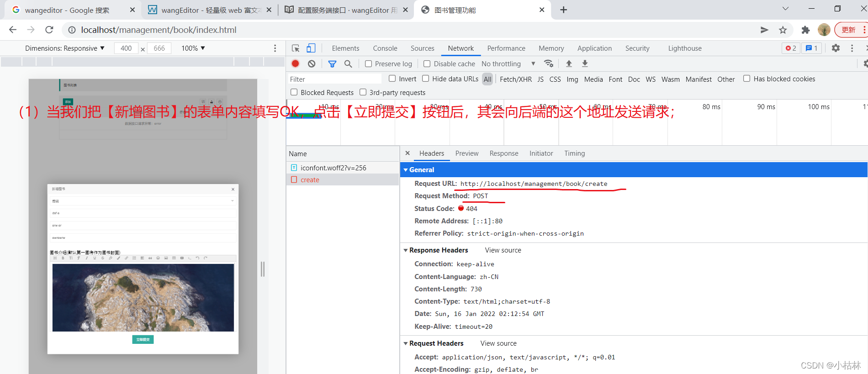
Task: View source of Response Headers
Action: click(503, 250)
